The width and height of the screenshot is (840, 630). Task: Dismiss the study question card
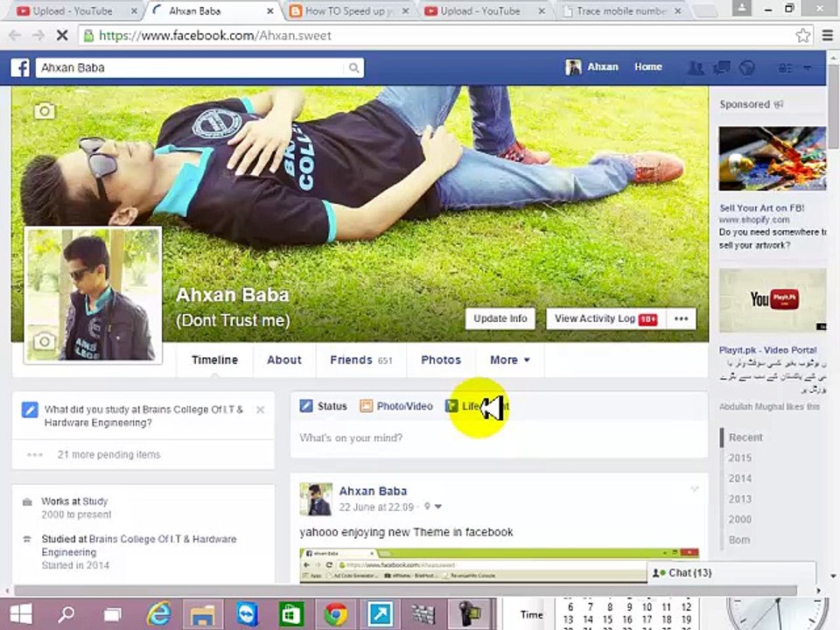coord(261,409)
